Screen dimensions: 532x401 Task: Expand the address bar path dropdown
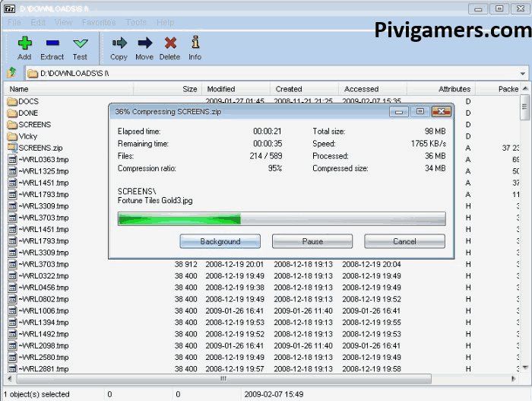point(523,73)
